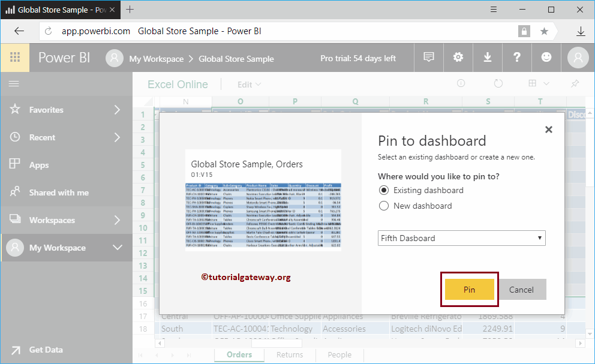Open notifications in the top bar

point(428,58)
